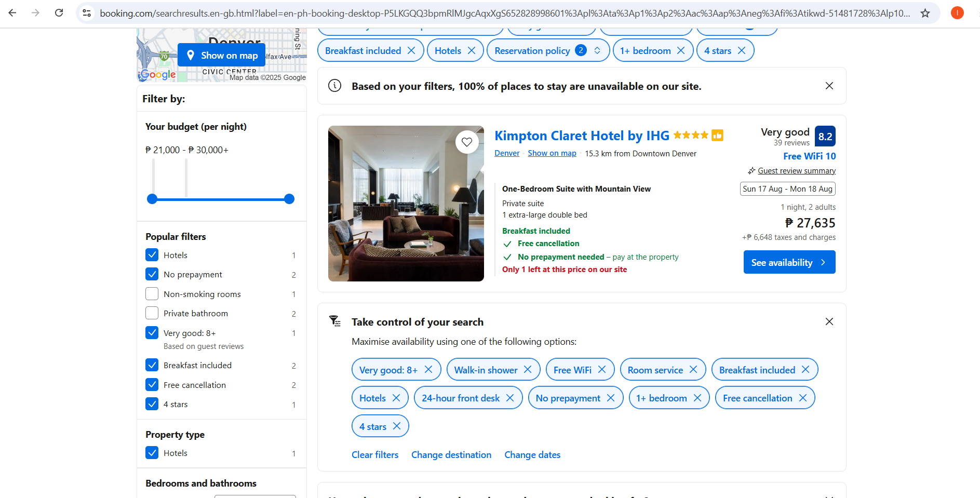
Task: Close the Take control of your search panel
Action: tap(829, 321)
